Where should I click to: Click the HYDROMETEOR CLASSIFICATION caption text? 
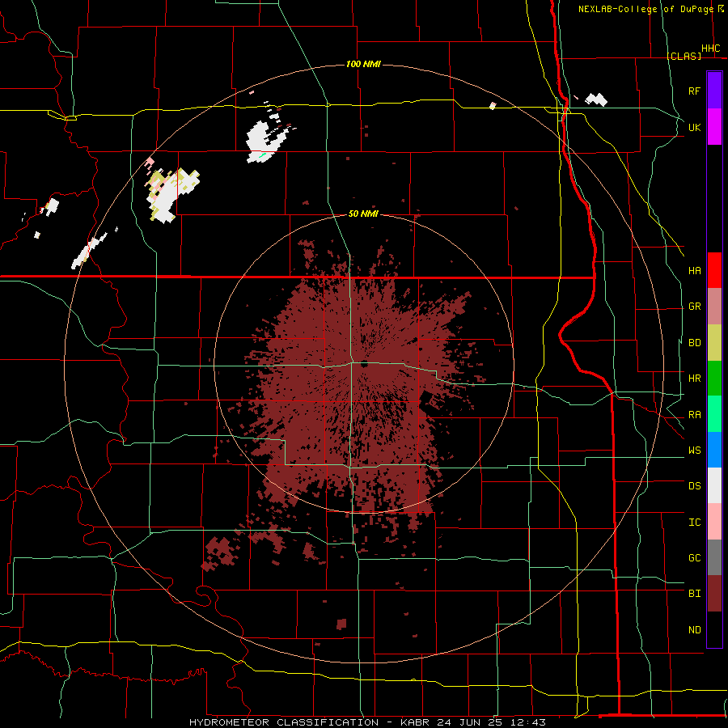click(x=284, y=722)
